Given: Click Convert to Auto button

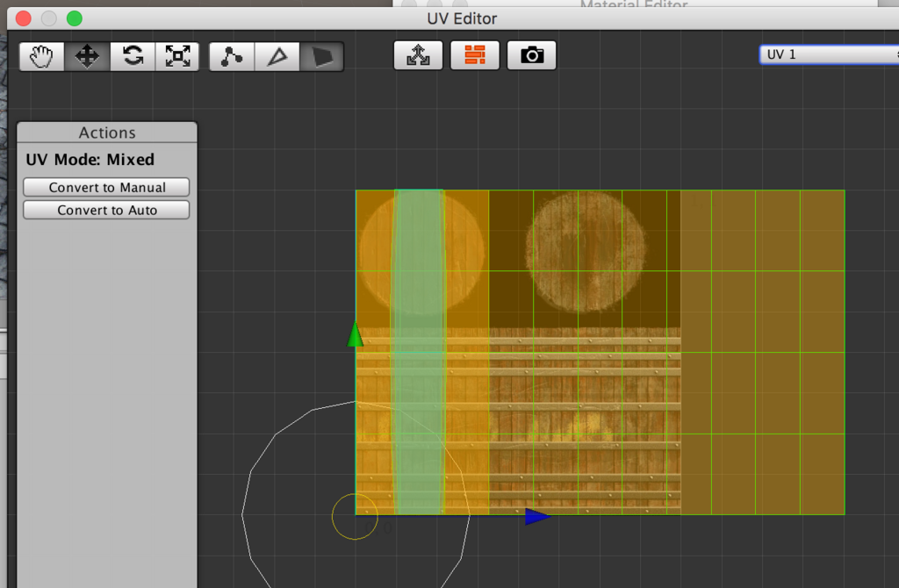Looking at the screenshot, I should point(106,211).
